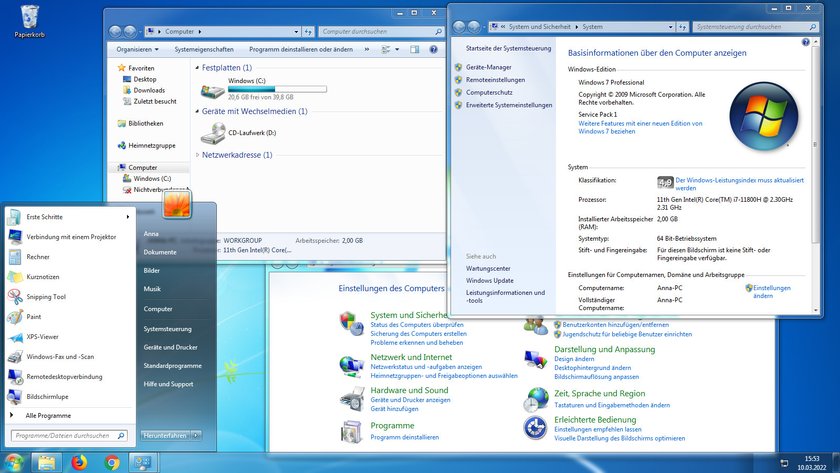
Task: Open the shutdown options arrow next to Herunterfahren
Action: (196, 436)
